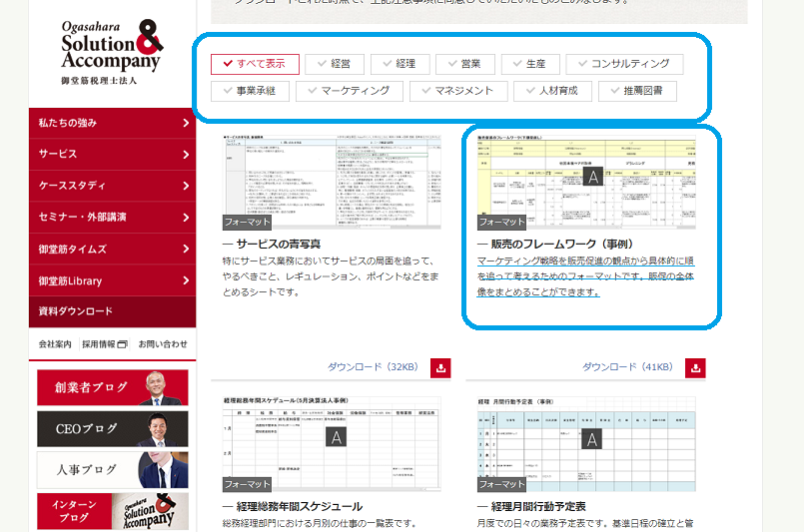
Task: Open the 人事ブログ banner
Action: tap(112, 469)
